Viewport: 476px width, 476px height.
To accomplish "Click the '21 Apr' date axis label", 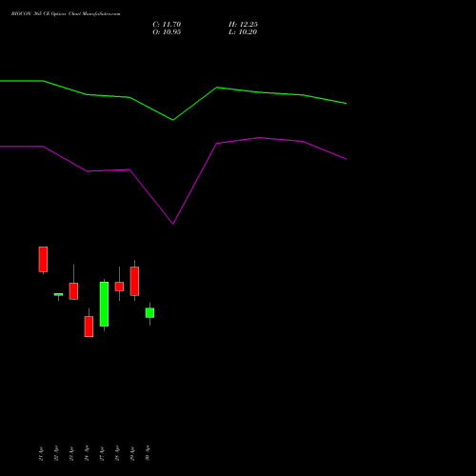I will click(41, 453).
